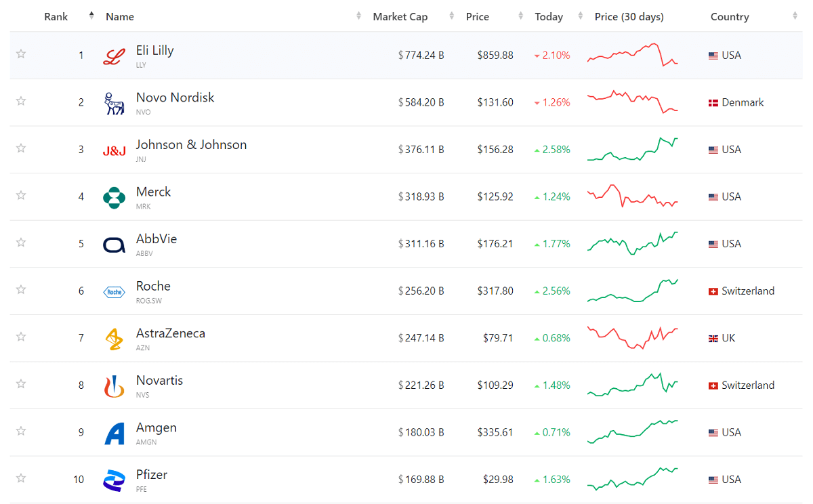Screen dimensions: 813x504
Task: Open the Amgen company link
Action: pos(157,427)
